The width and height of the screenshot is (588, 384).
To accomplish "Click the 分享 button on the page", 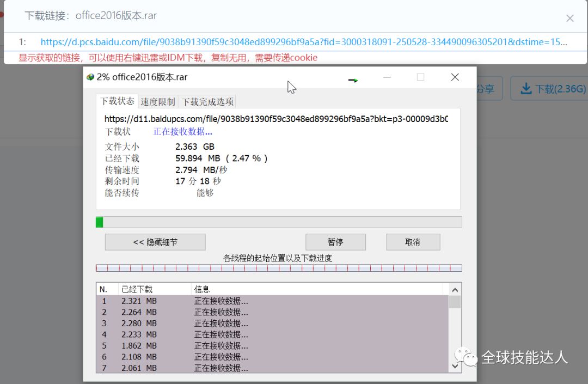I will (484, 88).
